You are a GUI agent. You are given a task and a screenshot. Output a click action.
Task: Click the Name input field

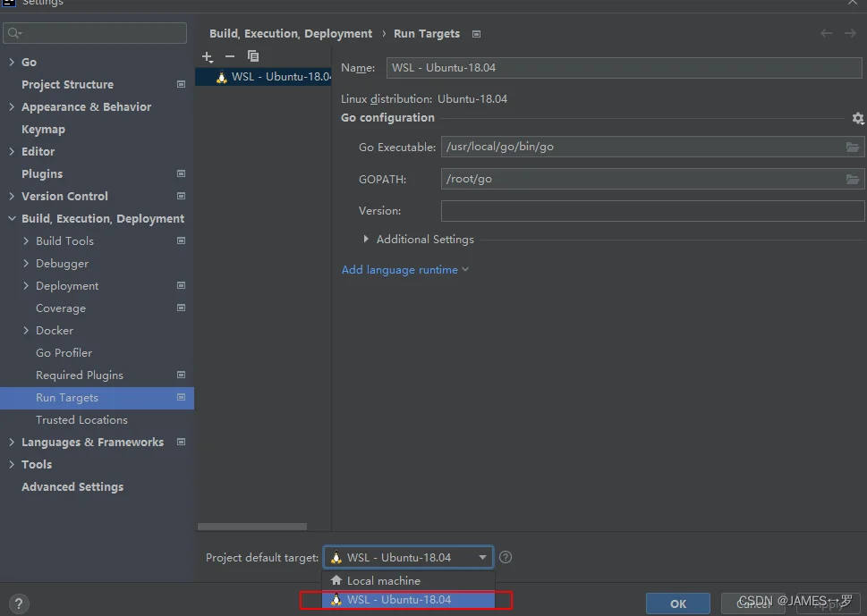(624, 68)
